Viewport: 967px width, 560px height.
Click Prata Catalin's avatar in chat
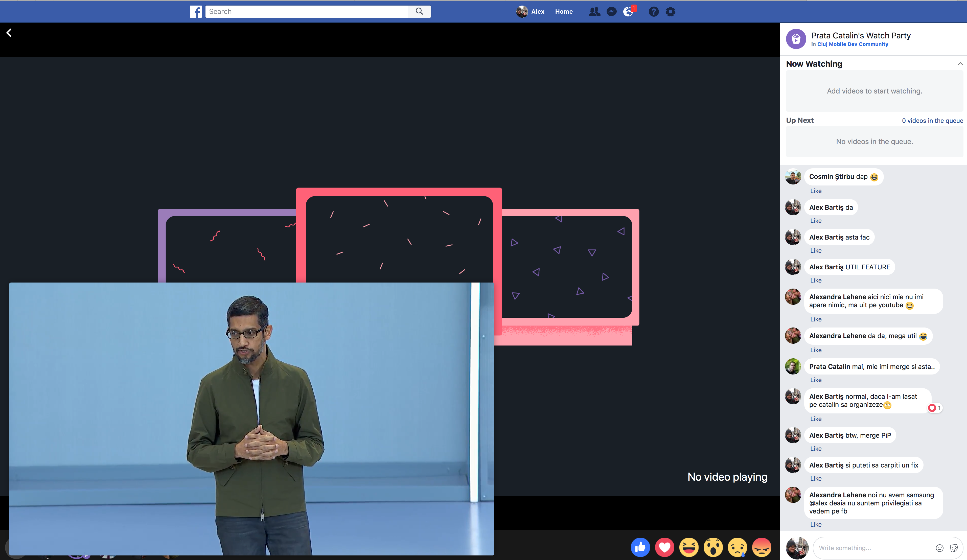793,366
